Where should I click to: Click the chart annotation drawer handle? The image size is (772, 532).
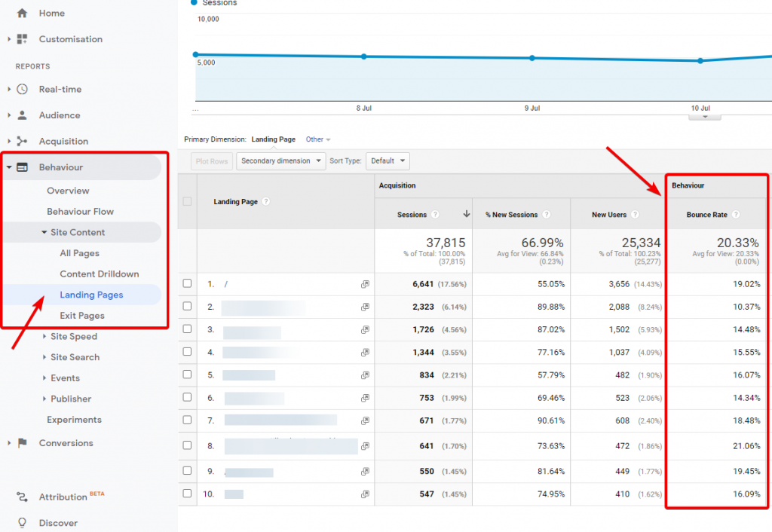(x=705, y=117)
